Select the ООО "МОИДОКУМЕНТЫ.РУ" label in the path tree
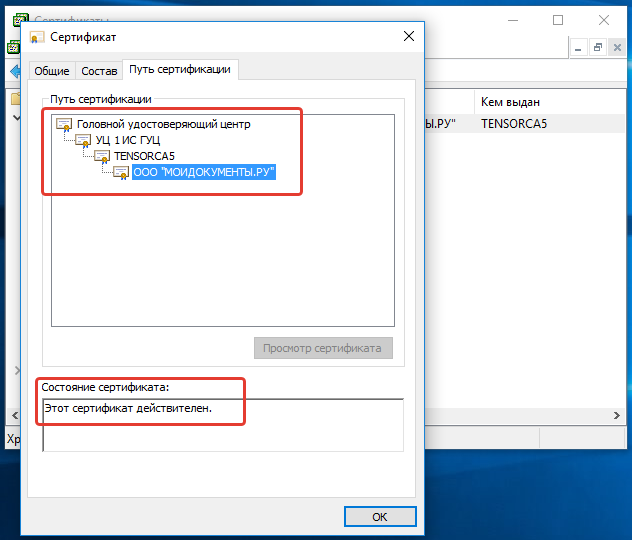The image size is (632, 540). click(203, 172)
